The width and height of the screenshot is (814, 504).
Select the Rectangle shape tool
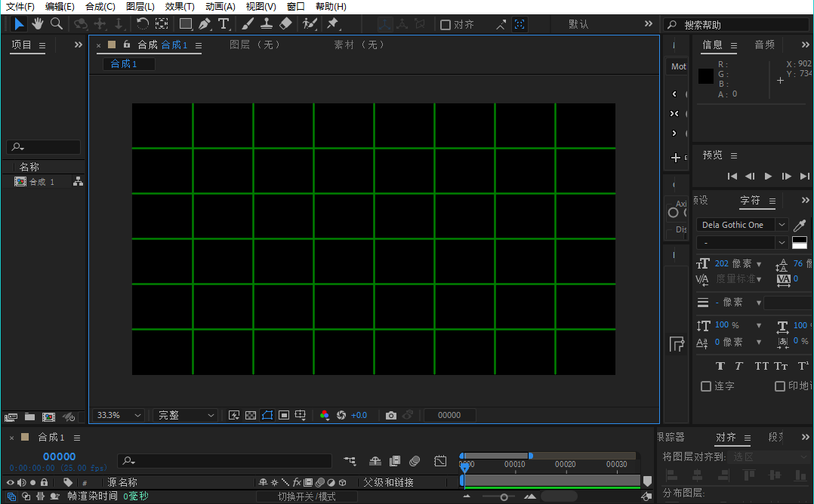pos(185,24)
